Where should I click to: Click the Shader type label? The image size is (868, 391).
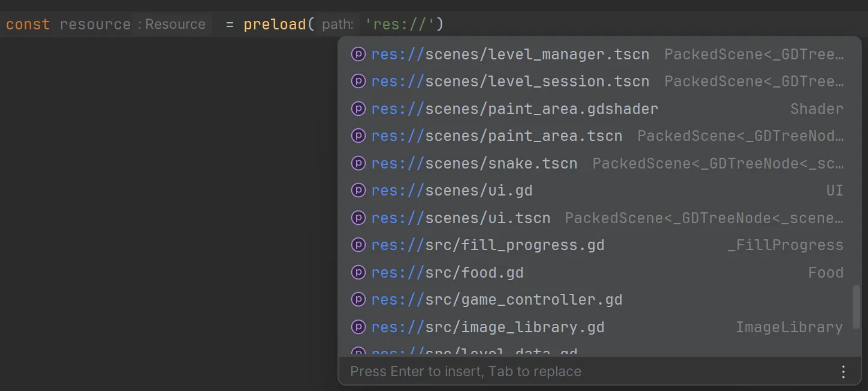pos(816,109)
